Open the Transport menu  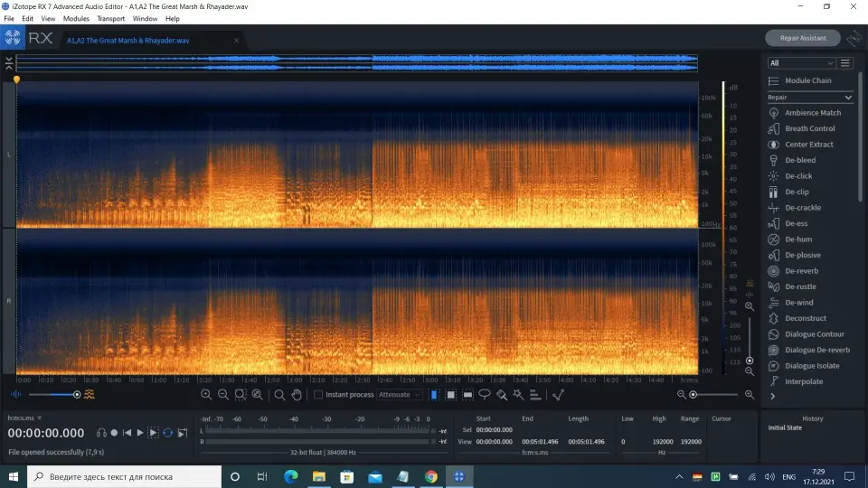110,18
